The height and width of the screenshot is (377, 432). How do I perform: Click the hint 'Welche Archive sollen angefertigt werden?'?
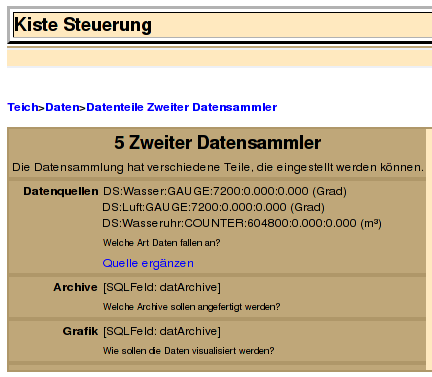pos(192,307)
